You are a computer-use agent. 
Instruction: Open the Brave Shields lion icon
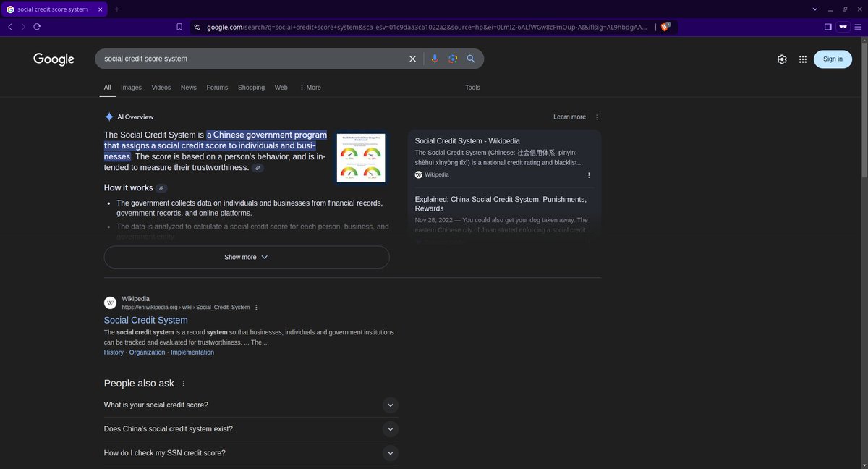click(665, 27)
